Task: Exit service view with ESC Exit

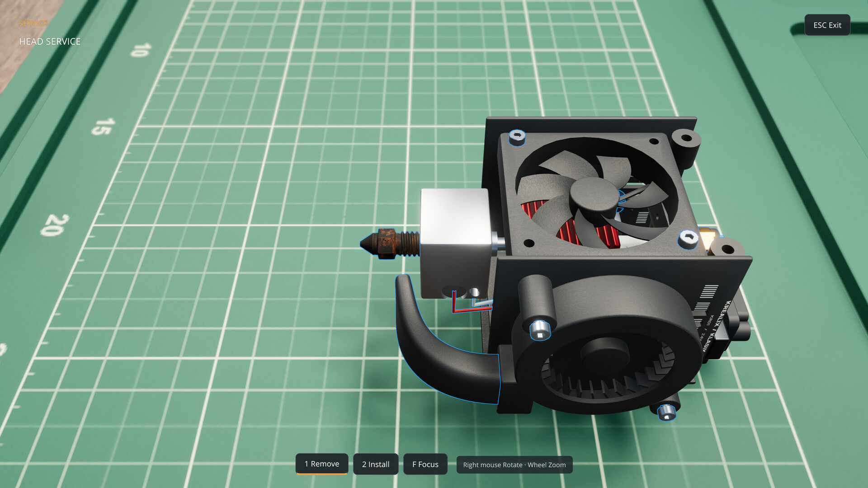Action: point(827,25)
